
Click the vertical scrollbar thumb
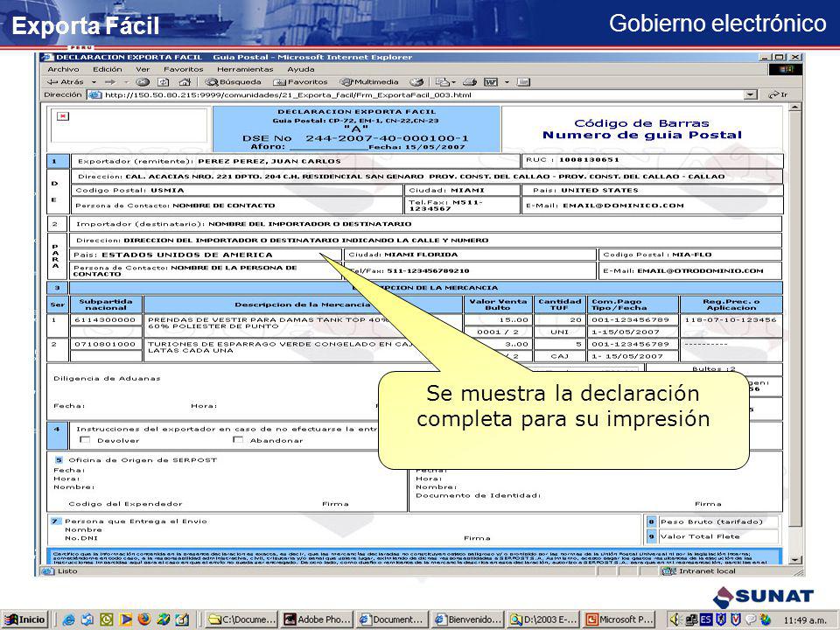pos(795,319)
